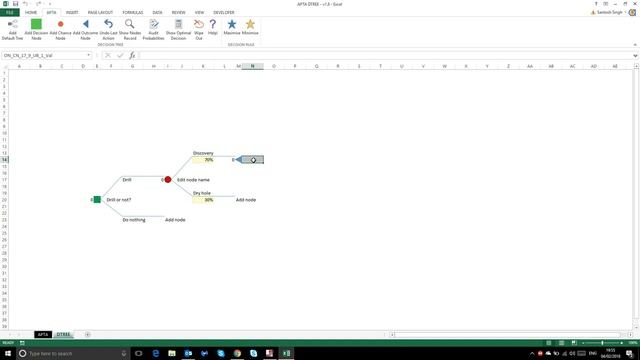
Task: Click 'Add node' after Do nothing branch
Action: [175, 220]
